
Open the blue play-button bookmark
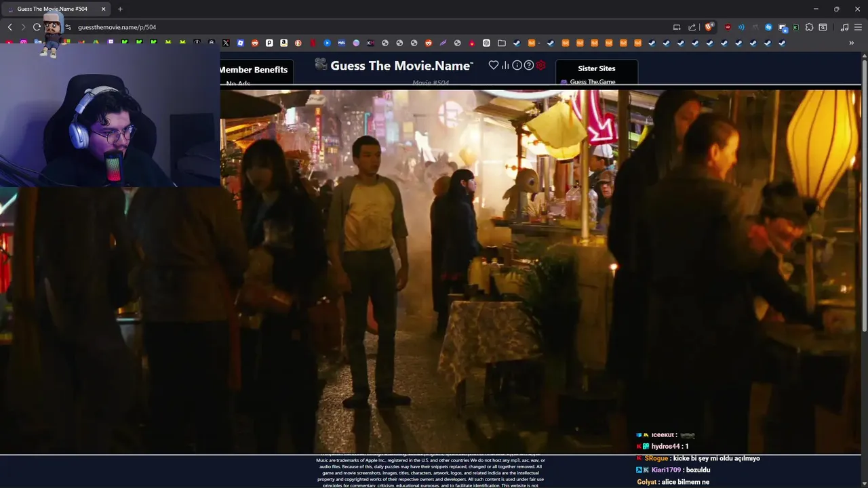pyautogui.click(x=327, y=43)
